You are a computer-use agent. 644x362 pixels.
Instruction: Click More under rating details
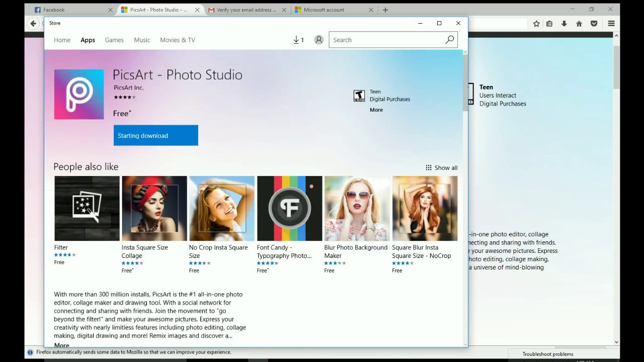click(x=376, y=110)
